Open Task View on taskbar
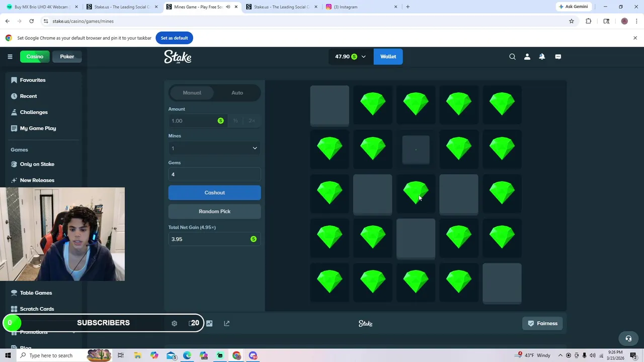Image resolution: width=644 pixels, height=362 pixels. tap(121, 355)
